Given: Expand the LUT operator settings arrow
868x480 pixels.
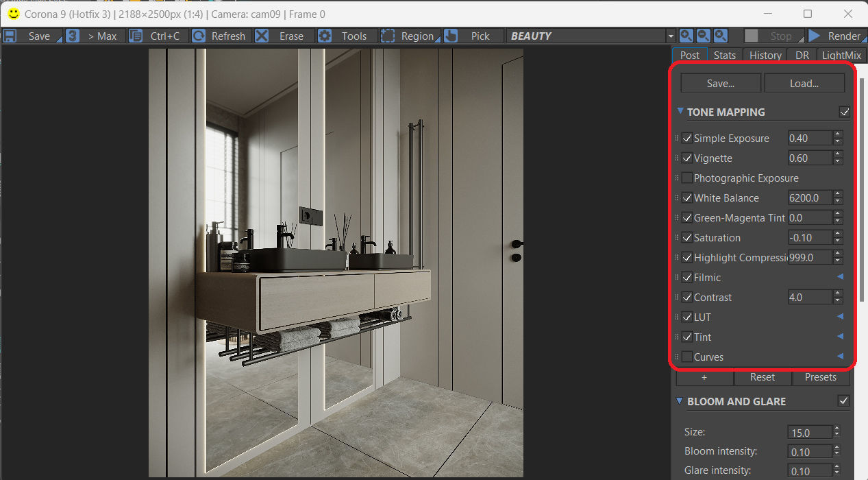Looking at the screenshot, I should (840, 317).
